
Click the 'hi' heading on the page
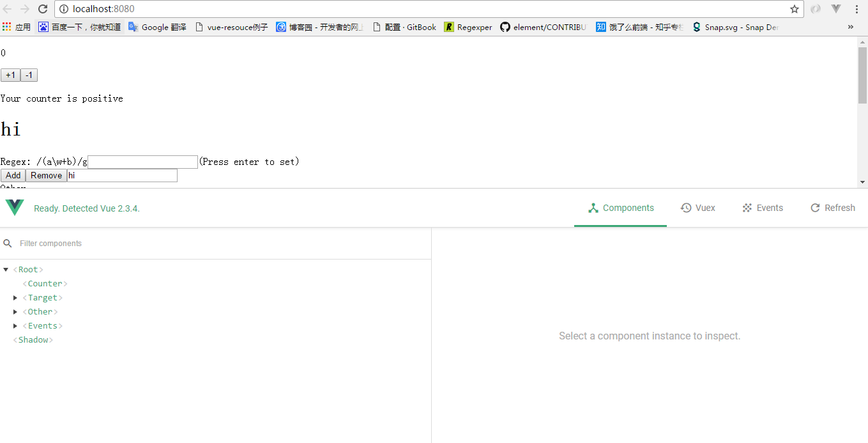point(11,129)
